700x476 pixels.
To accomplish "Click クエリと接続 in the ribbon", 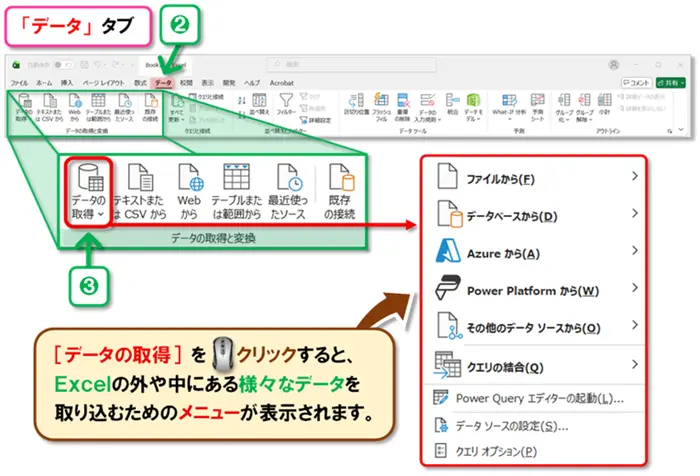I will [x=207, y=97].
